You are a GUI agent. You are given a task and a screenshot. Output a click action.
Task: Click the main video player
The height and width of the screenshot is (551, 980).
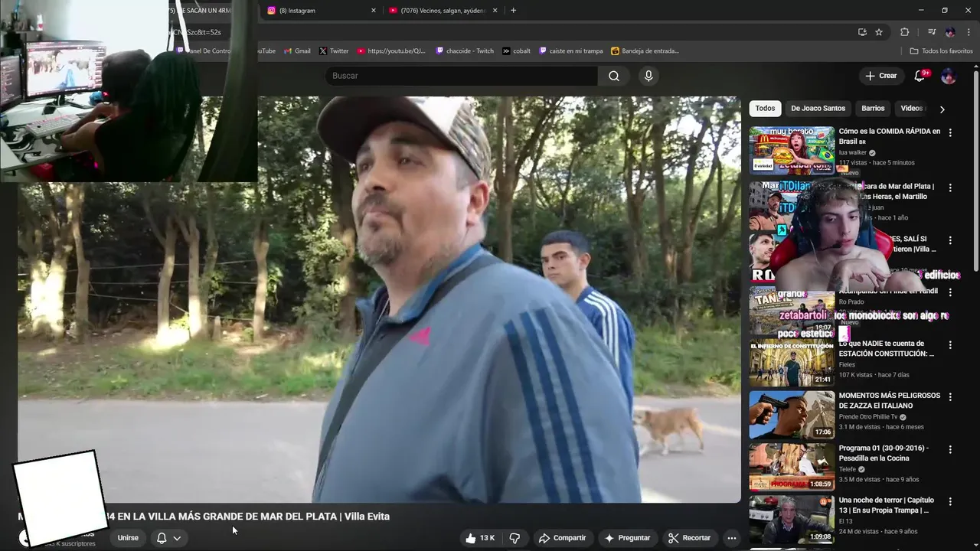(x=379, y=299)
